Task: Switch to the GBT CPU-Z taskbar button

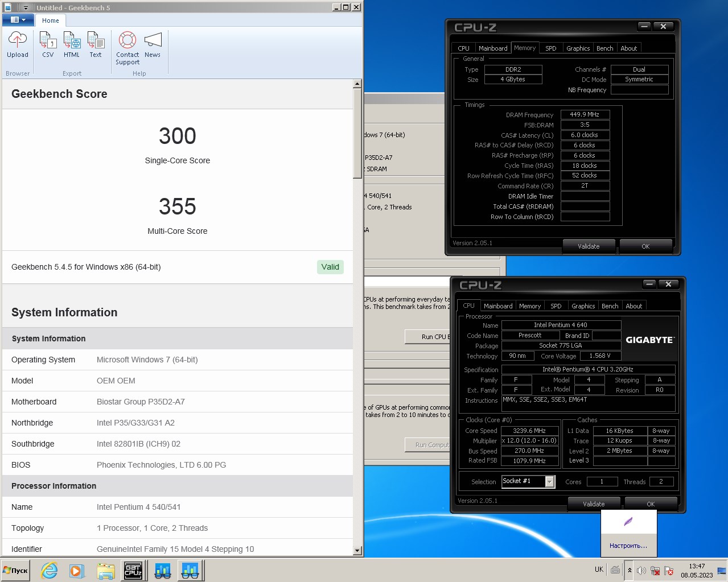Action: [133, 571]
